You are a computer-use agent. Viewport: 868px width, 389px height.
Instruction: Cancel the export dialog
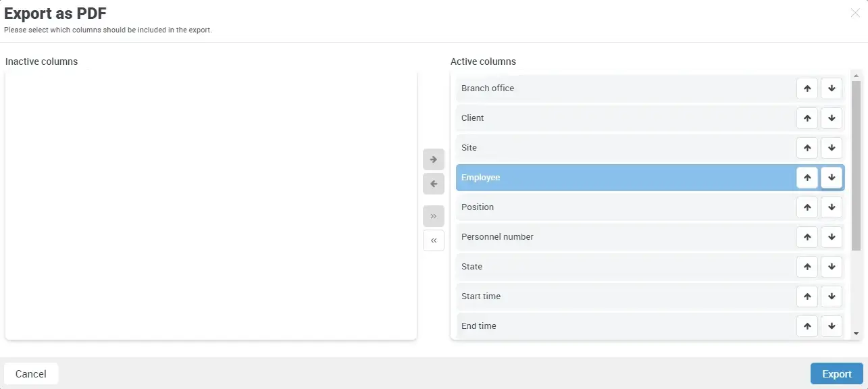tap(31, 373)
